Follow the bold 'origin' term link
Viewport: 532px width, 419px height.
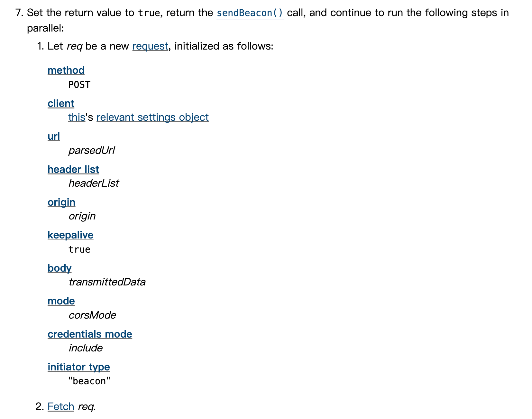click(x=61, y=202)
